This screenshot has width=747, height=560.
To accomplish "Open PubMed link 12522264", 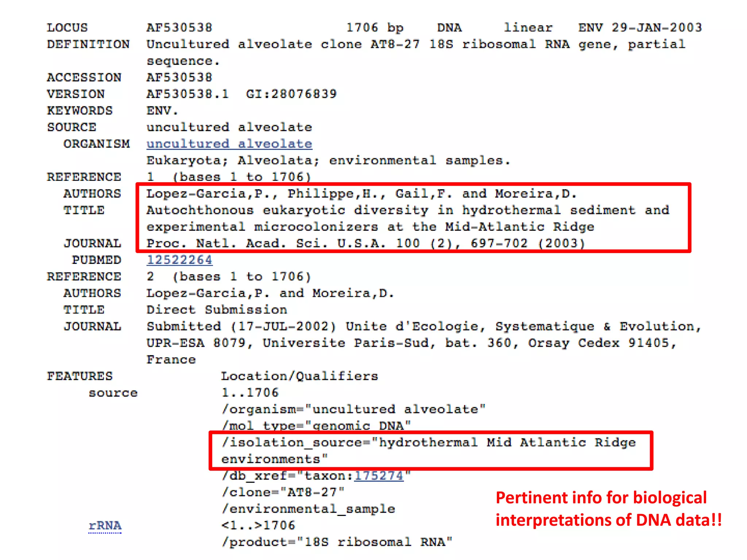I will pyautogui.click(x=179, y=260).
